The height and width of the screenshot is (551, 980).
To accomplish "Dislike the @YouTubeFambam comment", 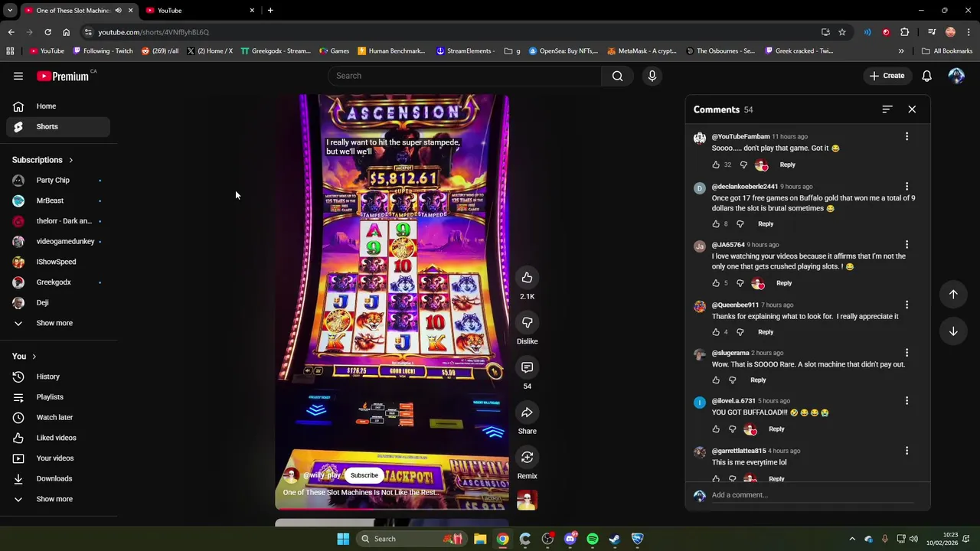I will (x=743, y=165).
